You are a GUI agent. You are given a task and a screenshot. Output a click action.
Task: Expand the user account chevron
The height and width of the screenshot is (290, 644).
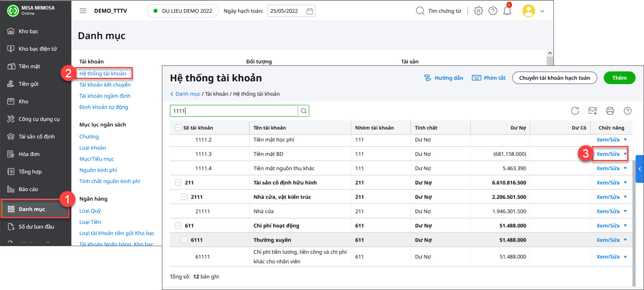(x=542, y=11)
